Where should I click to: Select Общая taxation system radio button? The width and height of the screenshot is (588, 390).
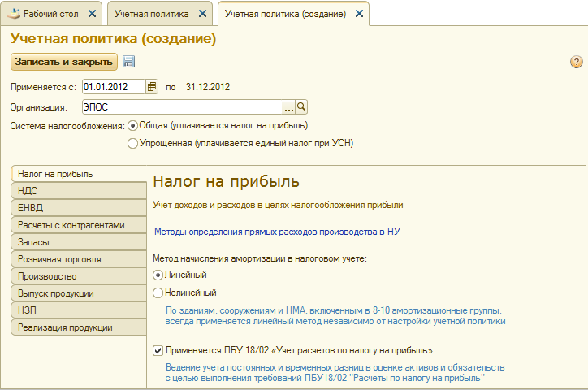tap(132, 126)
